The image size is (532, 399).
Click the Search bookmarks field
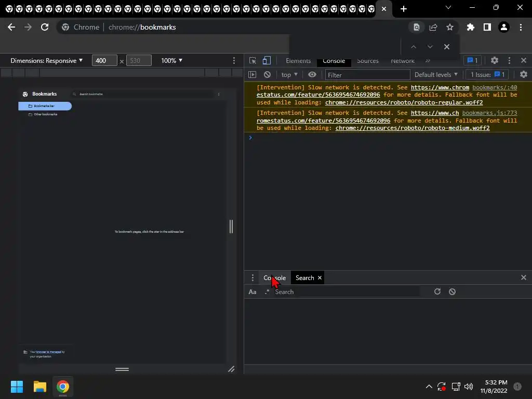[142, 94]
